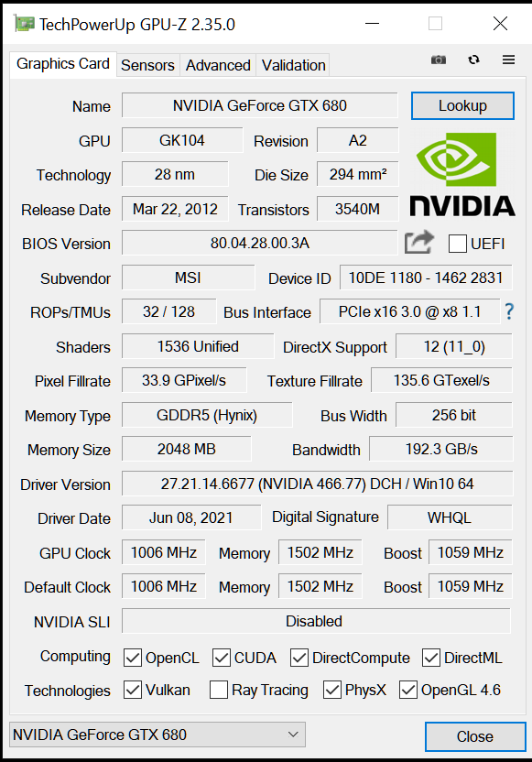
Task: Click the BIOS share/export arrow icon
Action: [x=418, y=242]
